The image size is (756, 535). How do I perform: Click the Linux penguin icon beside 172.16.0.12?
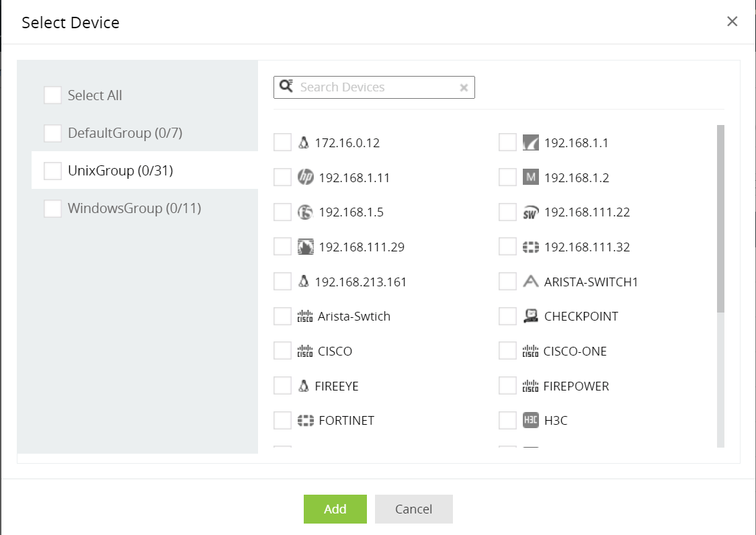[304, 142]
